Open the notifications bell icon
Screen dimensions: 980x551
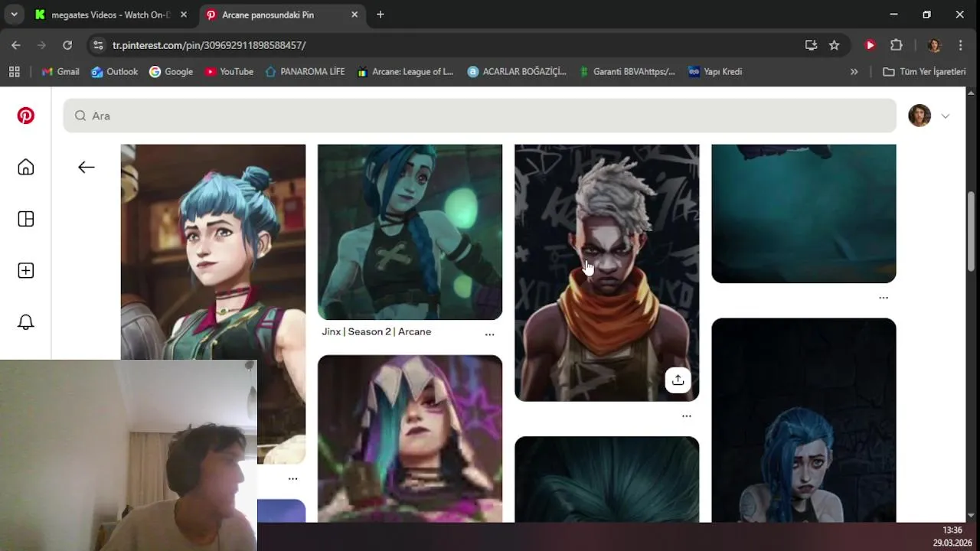[x=26, y=322]
